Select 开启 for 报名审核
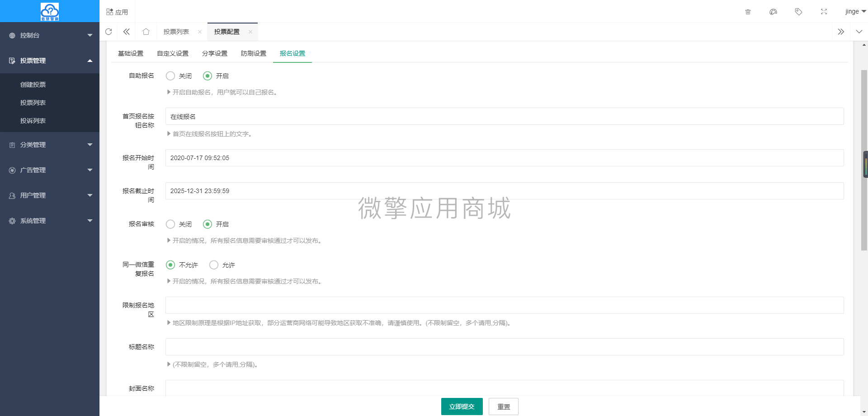868x416 pixels. pos(208,224)
